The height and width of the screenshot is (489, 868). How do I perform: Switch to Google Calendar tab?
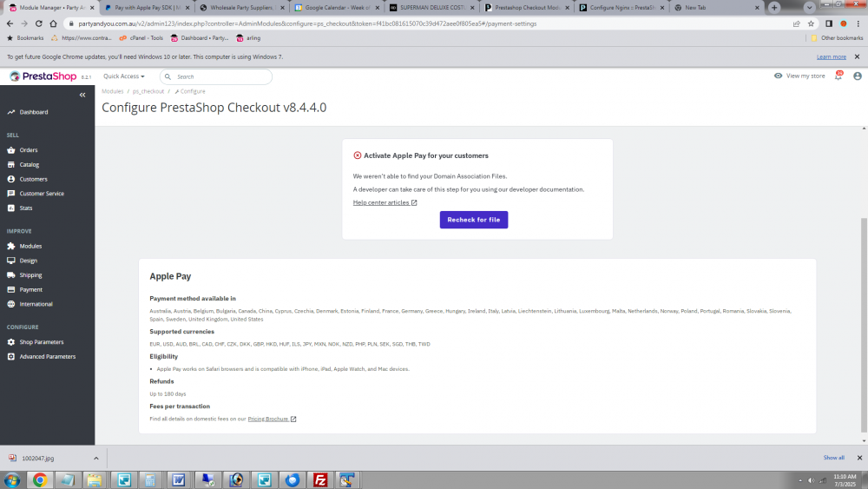[337, 8]
